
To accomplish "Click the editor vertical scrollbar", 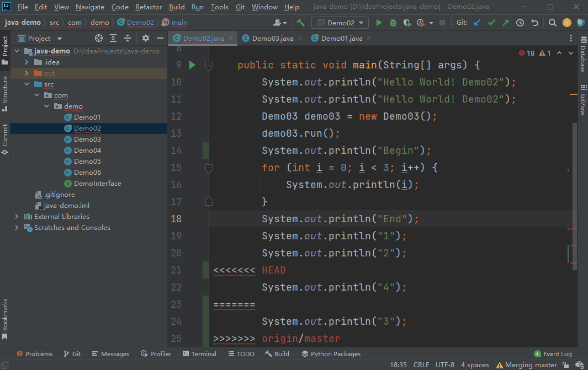I will [574, 193].
